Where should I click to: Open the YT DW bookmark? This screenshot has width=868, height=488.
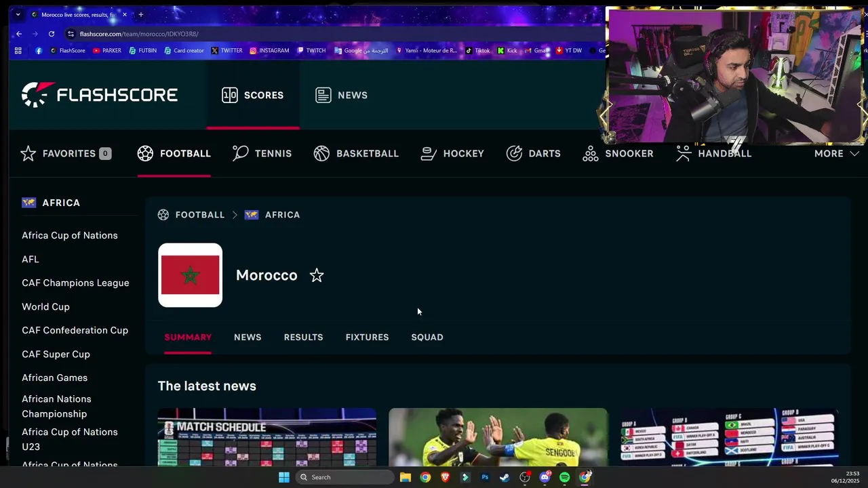(568, 50)
